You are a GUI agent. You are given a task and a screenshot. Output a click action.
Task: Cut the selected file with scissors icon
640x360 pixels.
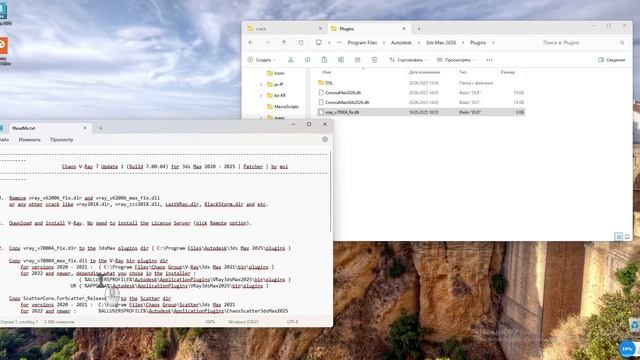point(291,60)
